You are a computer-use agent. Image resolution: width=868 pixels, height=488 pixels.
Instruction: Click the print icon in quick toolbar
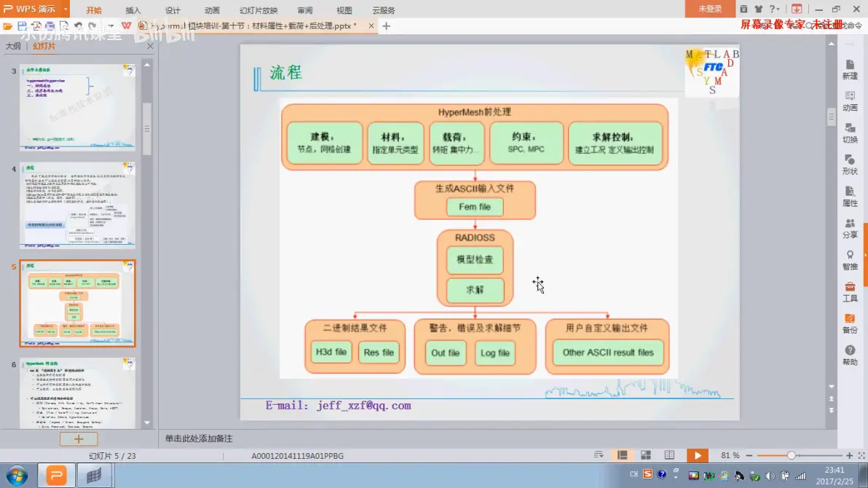click(50, 26)
